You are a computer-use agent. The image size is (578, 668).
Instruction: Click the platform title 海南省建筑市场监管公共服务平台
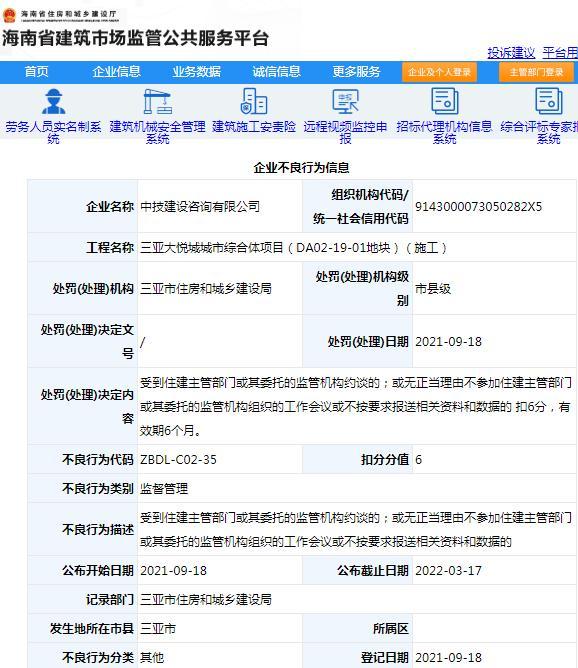pyautogui.click(x=135, y=38)
